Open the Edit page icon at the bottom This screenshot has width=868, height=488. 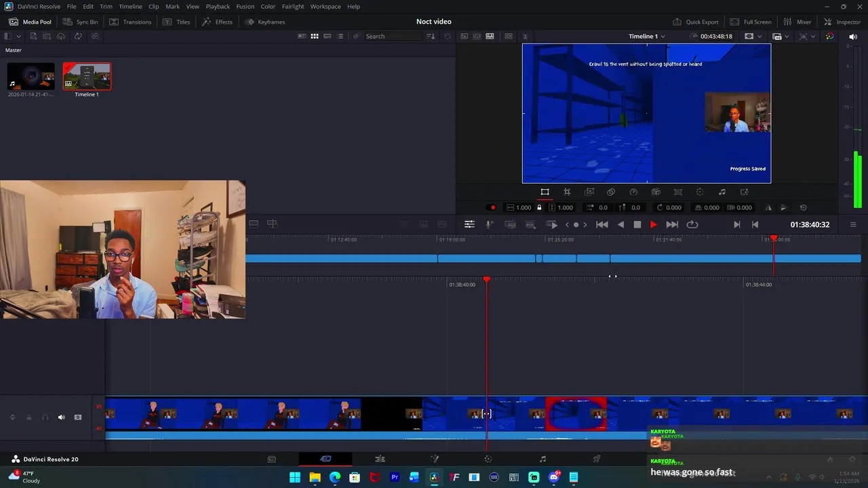pos(380,459)
